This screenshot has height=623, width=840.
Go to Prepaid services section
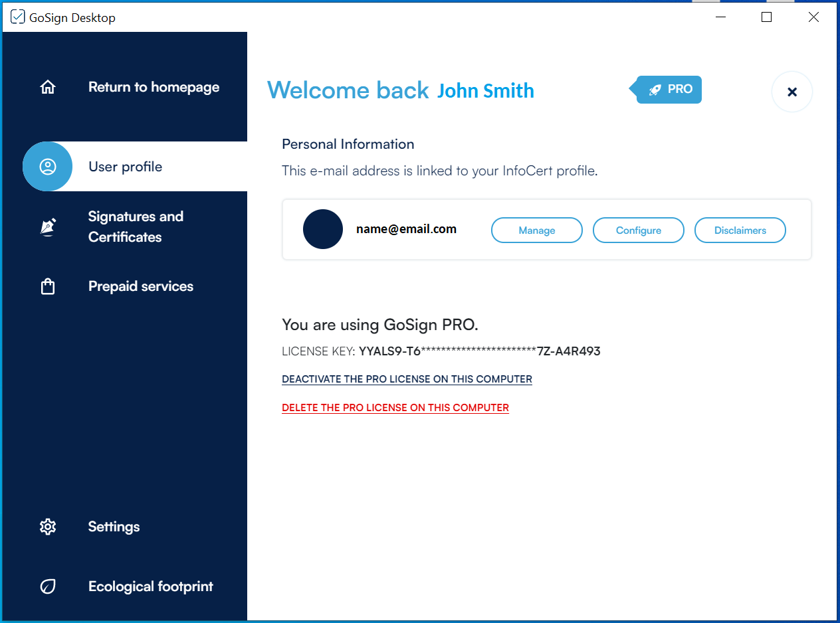point(141,286)
